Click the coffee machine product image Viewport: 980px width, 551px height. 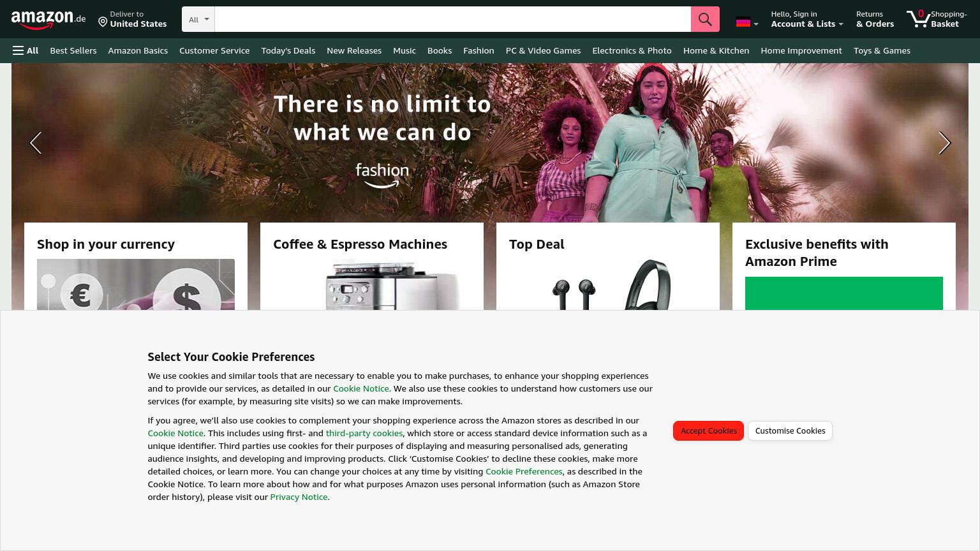[x=372, y=284]
